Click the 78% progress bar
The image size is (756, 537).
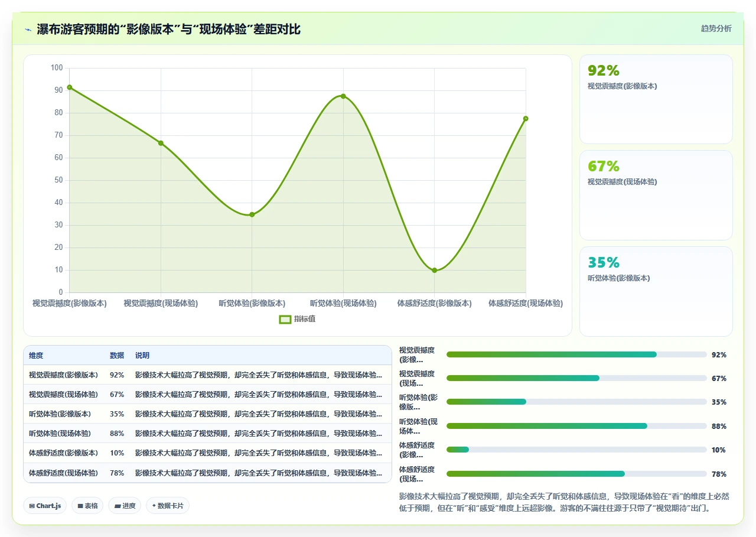[x=576, y=474]
